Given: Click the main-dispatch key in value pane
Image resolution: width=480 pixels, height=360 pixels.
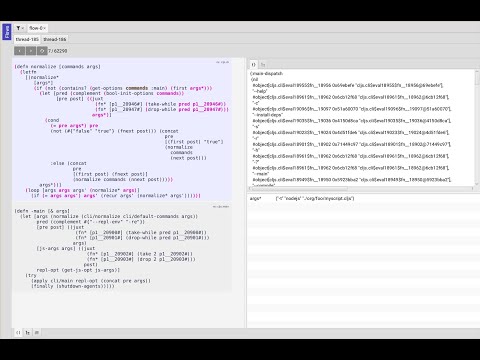Looking at the screenshot, I should (x=267, y=73).
